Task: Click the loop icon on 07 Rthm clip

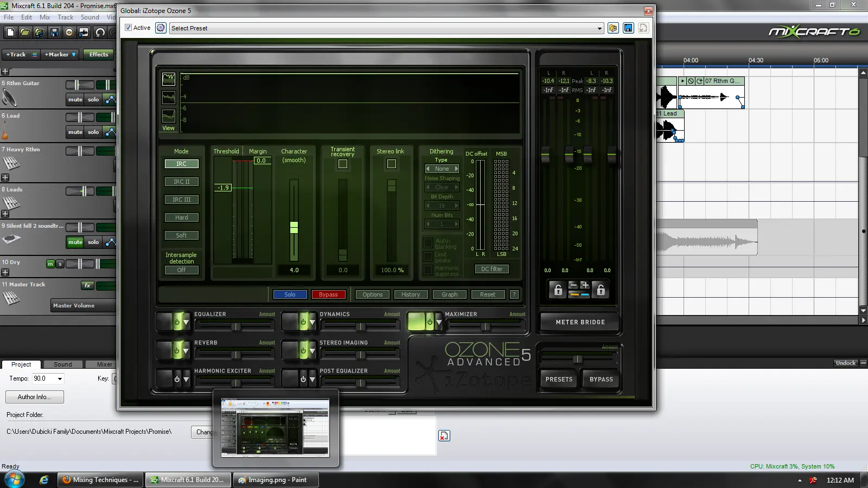Action: click(x=700, y=81)
